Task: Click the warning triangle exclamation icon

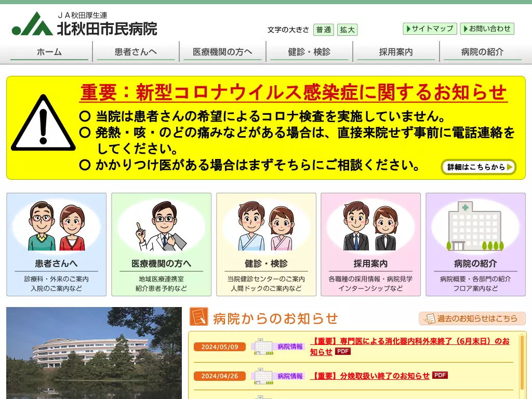Action: click(x=43, y=123)
